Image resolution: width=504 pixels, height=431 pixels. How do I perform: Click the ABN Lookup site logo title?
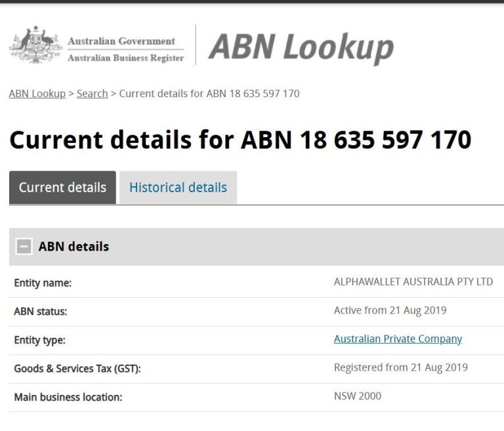301,47
